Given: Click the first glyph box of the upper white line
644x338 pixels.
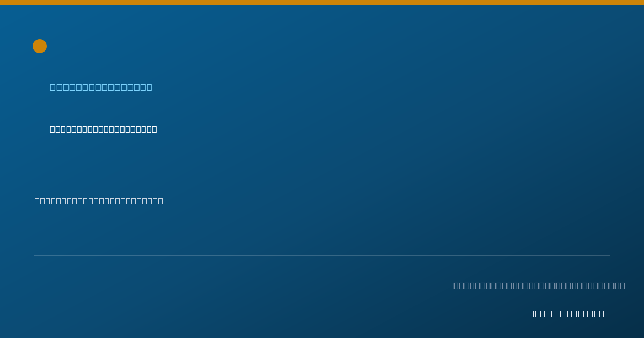Looking at the screenshot, I should tap(53, 129).
